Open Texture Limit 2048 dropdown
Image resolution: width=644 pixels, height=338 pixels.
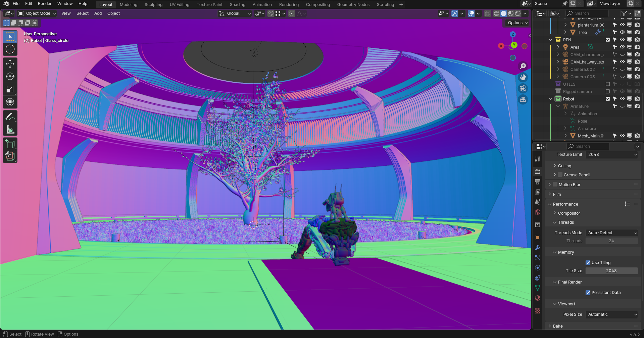(x=612, y=155)
